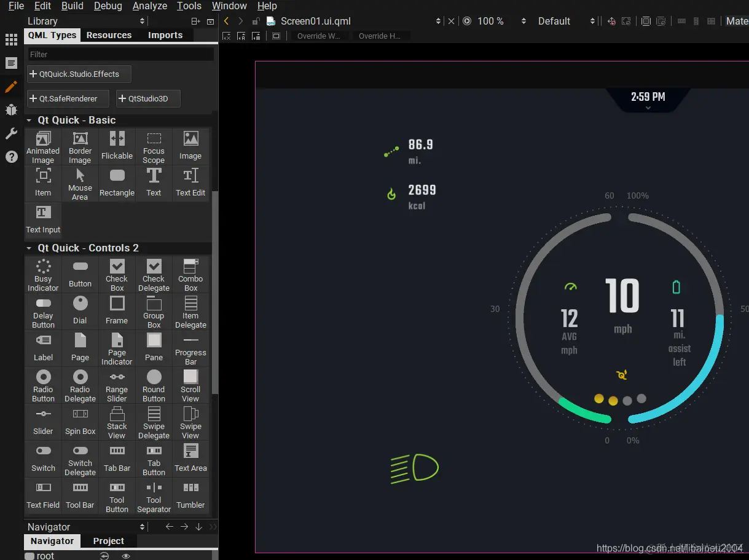Screen dimensions: 749x560
Task: Select the Stack View control
Action: (x=117, y=422)
